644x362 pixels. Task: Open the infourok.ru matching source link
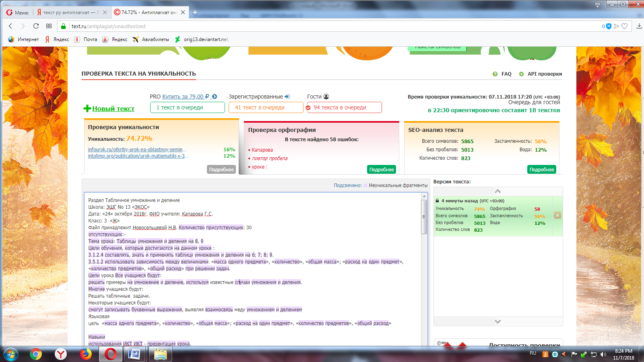click(137, 150)
